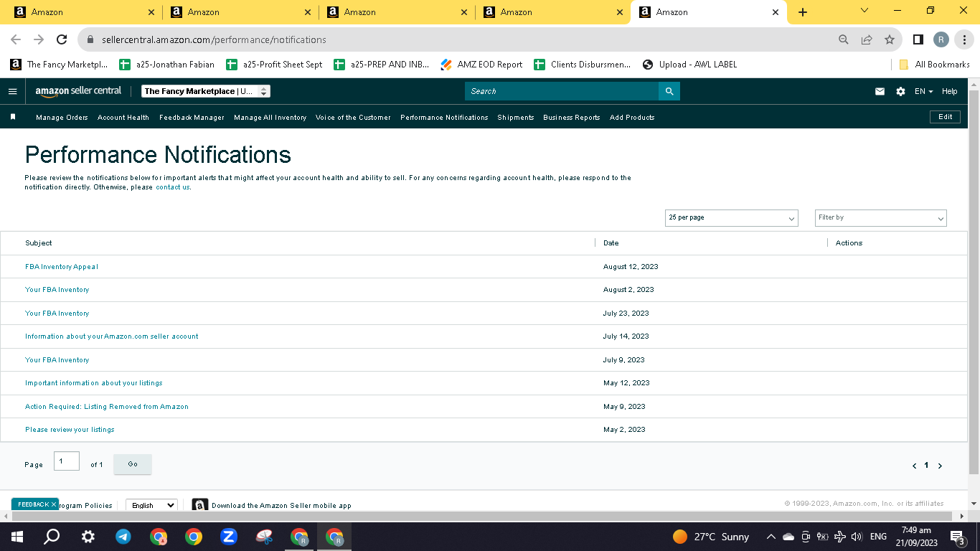Open Important information about your listings
The height and width of the screenshot is (551, 980).
pyautogui.click(x=94, y=383)
